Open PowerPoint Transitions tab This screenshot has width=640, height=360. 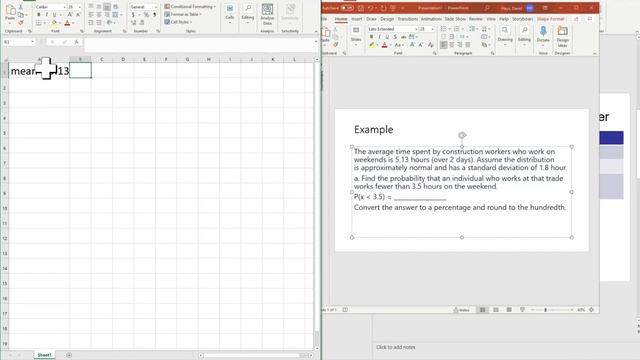[408, 19]
